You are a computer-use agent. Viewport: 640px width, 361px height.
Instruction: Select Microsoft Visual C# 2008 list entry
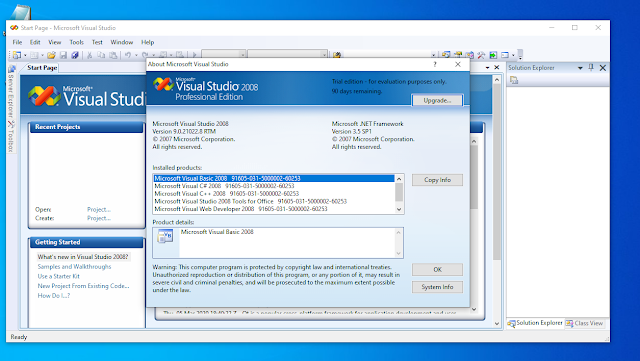coord(274,186)
